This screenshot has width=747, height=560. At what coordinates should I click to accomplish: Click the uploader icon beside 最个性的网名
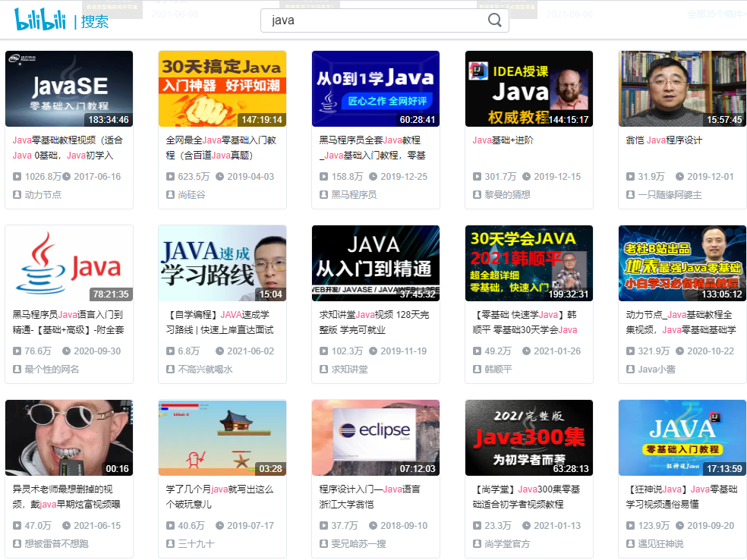click(x=17, y=369)
